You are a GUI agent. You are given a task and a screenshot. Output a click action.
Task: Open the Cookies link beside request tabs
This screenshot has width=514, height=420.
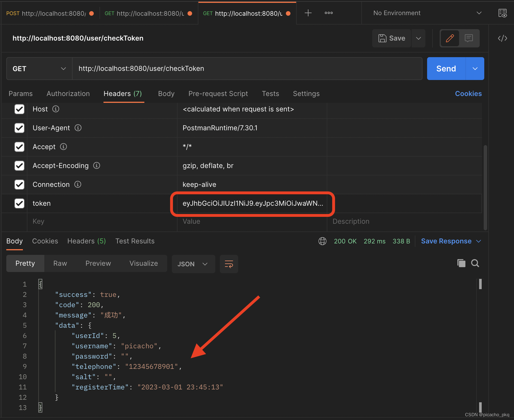point(468,94)
